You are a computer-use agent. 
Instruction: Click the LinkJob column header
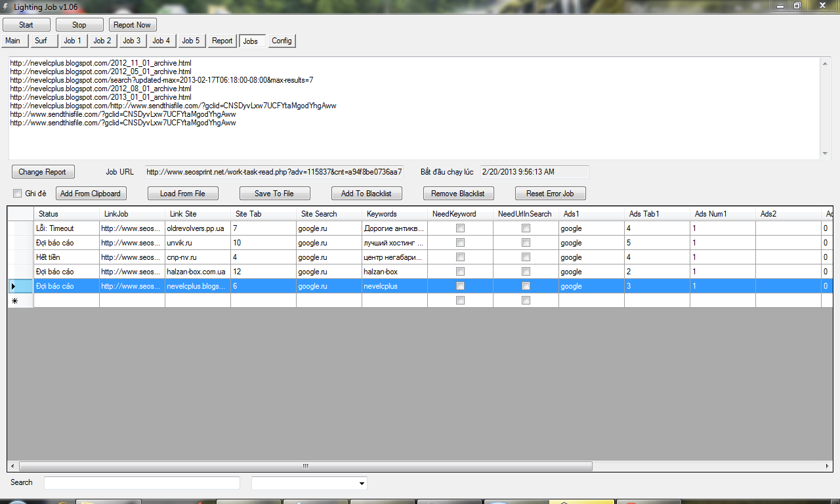(132, 214)
